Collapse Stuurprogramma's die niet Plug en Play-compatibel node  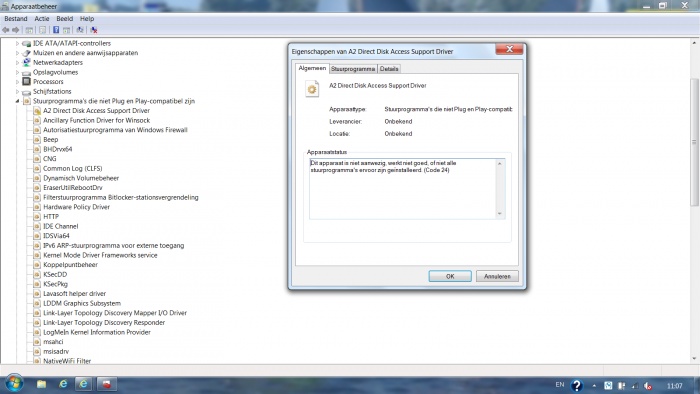(x=17, y=101)
